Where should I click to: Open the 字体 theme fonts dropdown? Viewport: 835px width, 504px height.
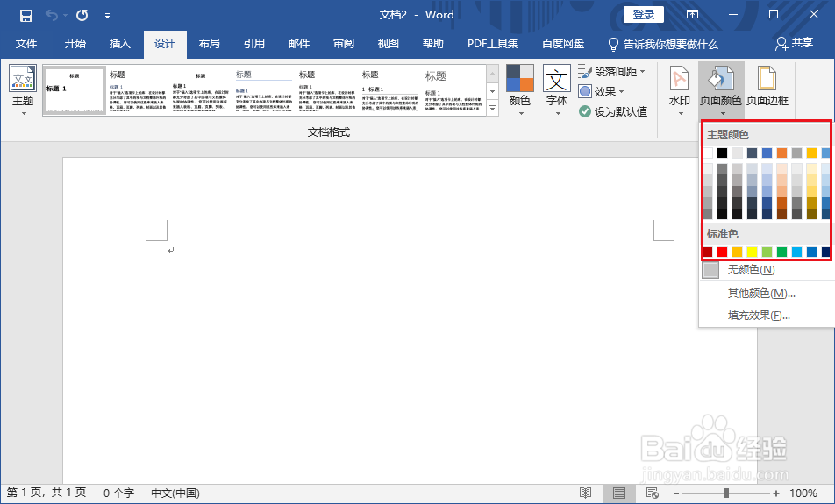click(556, 91)
